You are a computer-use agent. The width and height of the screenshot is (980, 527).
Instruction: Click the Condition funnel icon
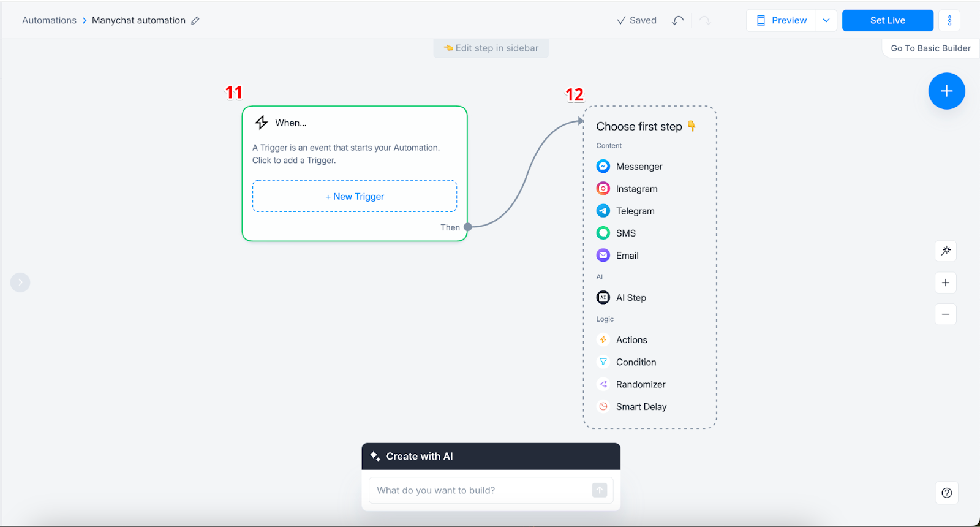point(603,362)
